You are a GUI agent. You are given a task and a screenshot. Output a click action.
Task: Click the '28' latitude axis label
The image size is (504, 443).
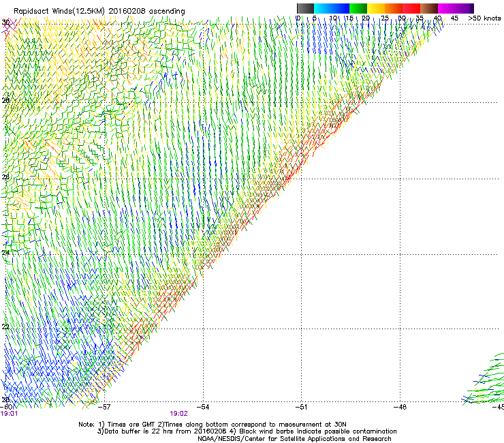tap(5, 101)
